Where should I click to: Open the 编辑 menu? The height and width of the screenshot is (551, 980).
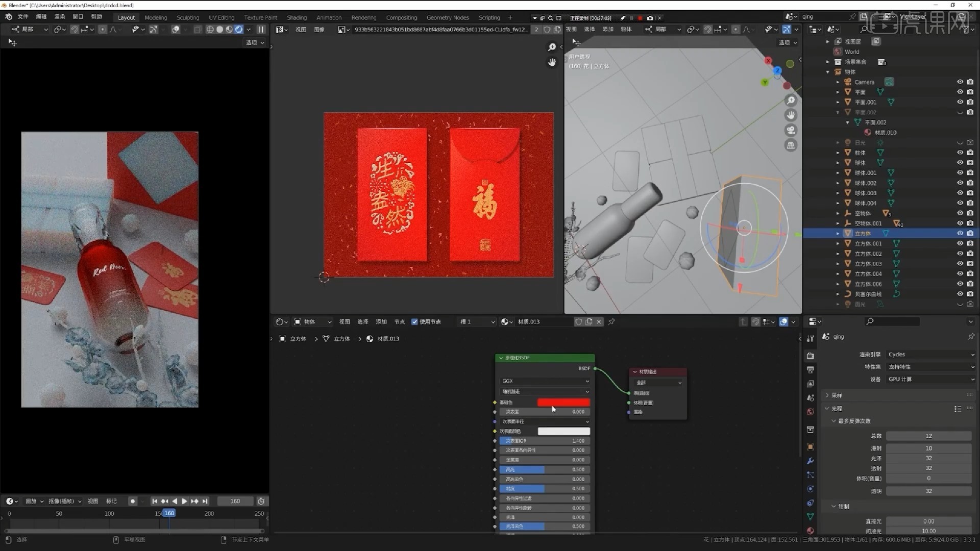[x=41, y=17]
